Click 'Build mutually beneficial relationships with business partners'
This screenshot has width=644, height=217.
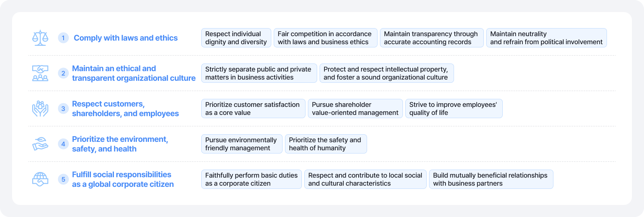tap(491, 179)
